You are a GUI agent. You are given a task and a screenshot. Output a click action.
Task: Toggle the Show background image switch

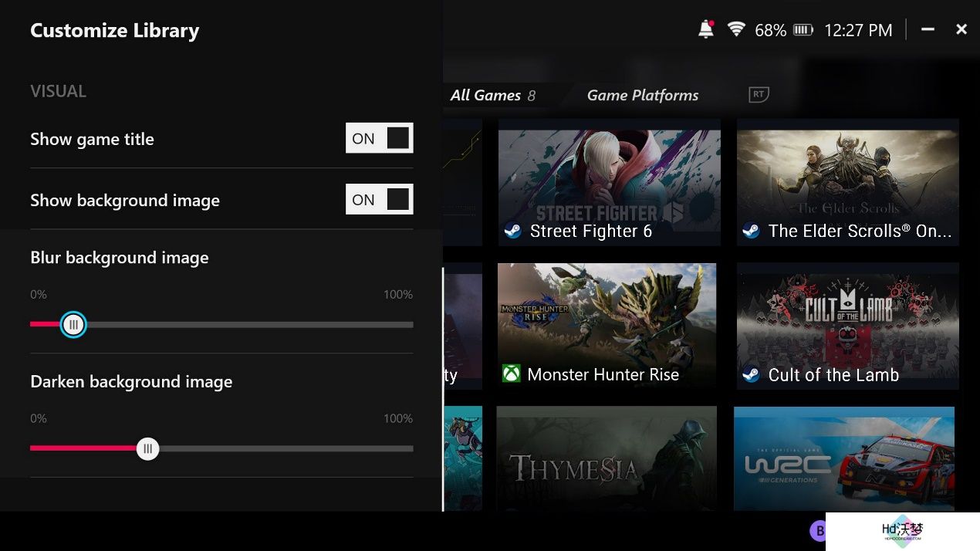380,199
